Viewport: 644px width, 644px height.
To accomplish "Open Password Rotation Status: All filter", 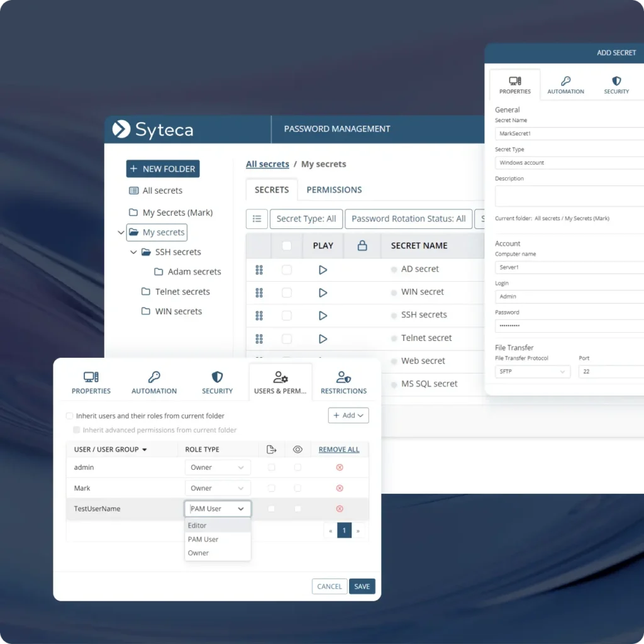I will click(408, 218).
